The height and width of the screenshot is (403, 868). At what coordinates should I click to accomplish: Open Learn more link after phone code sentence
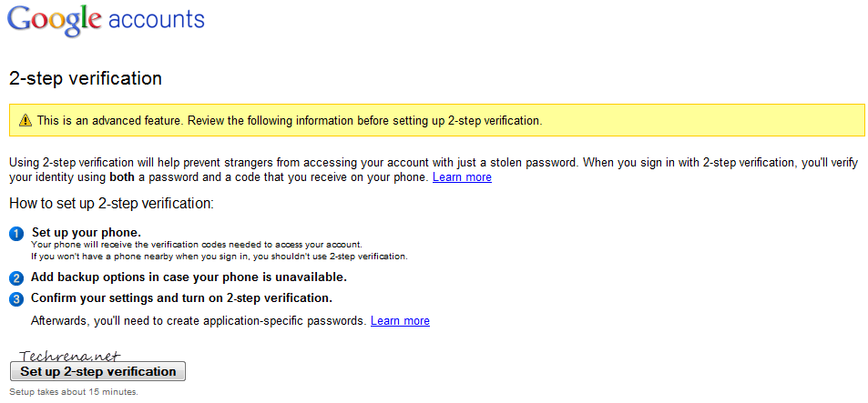click(462, 177)
